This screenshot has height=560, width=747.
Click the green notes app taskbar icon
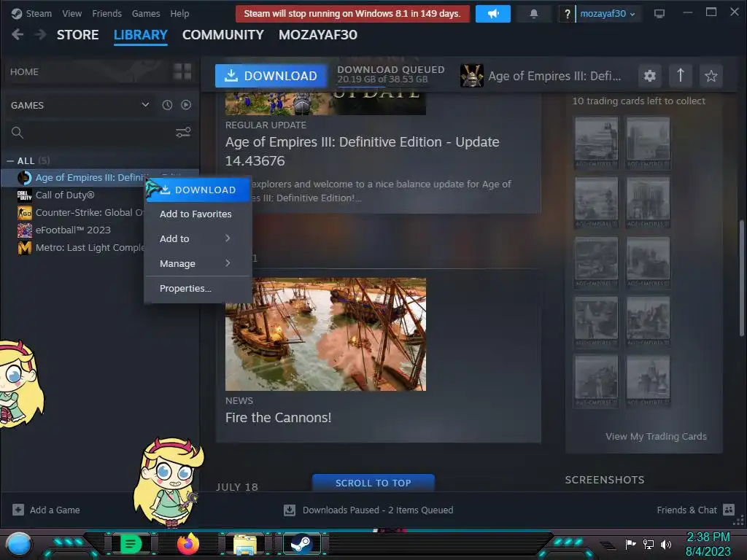coord(131,543)
